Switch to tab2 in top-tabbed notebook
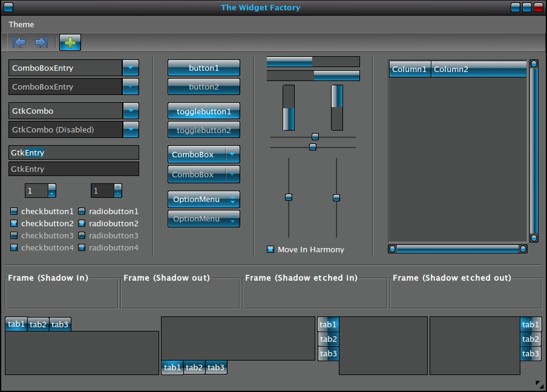Viewport: 547px width, 392px height. click(x=38, y=324)
